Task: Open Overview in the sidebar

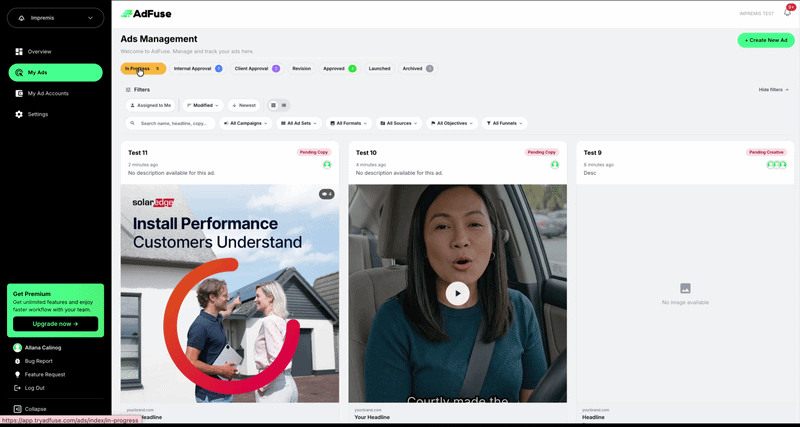Action: [x=39, y=51]
